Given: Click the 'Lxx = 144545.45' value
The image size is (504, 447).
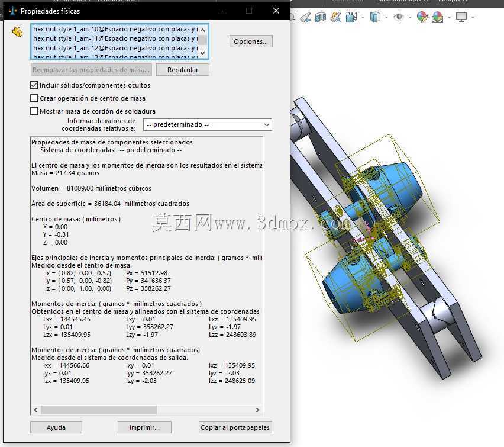Looking at the screenshot, I should 67,319.
